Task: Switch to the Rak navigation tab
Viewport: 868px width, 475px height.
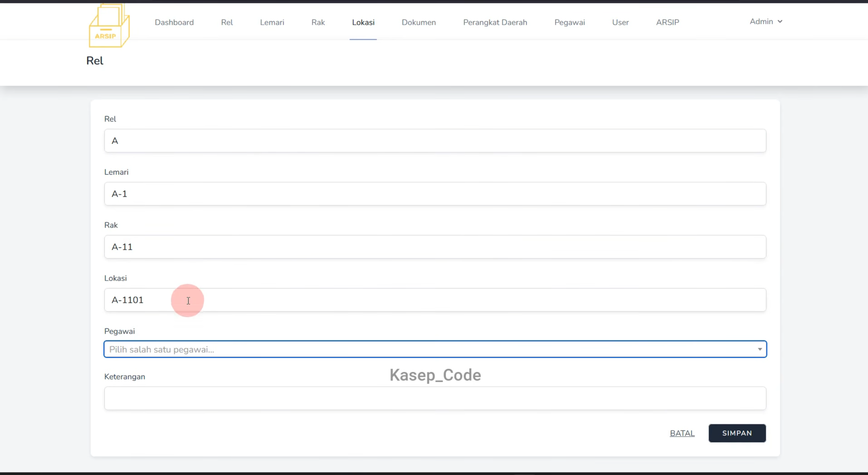Action: pyautogui.click(x=318, y=22)
